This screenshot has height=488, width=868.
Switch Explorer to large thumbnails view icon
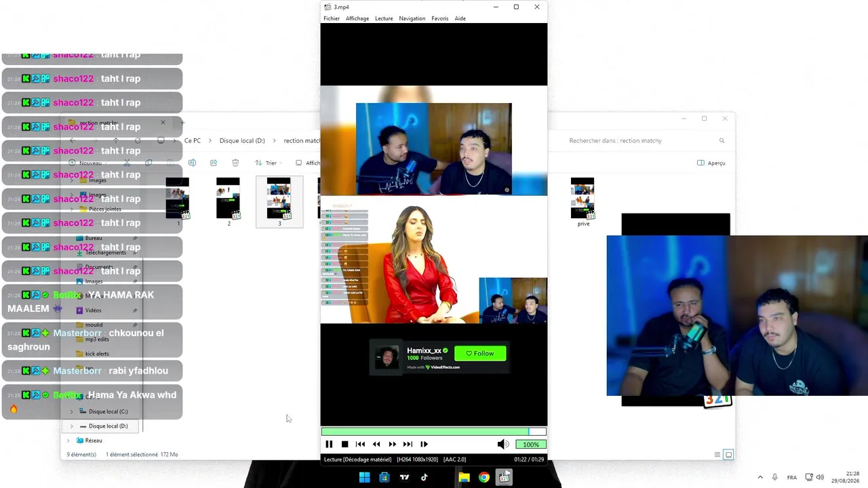[728, 455]
